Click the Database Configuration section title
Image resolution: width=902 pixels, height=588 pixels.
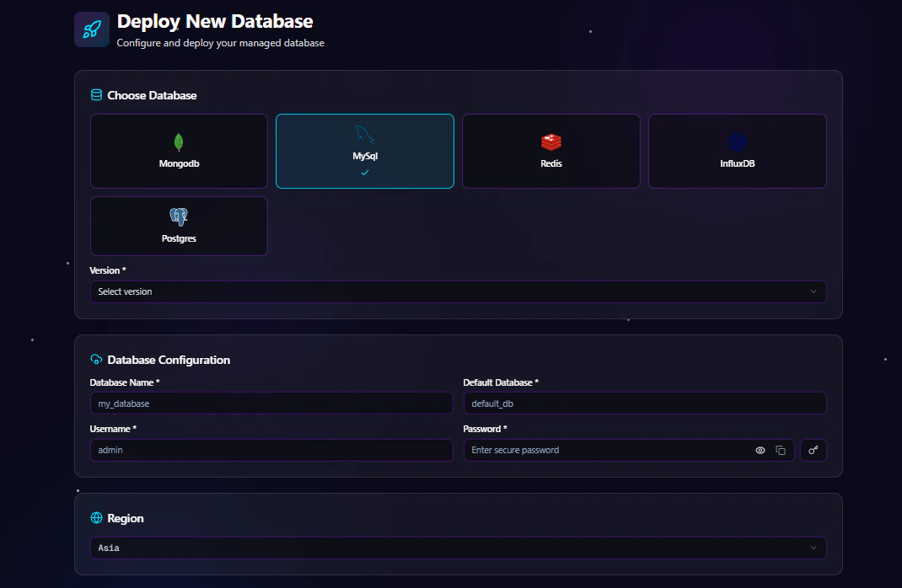[169, 360]
